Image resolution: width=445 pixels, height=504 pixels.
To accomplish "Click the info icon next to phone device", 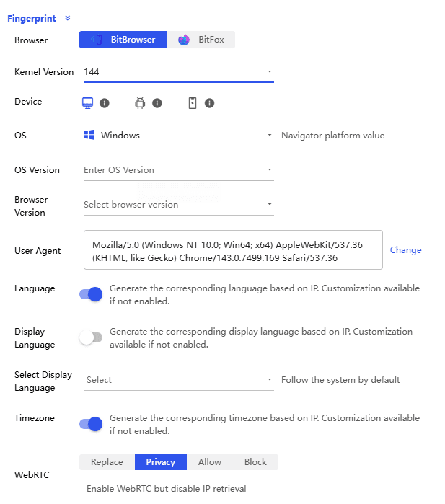I will click(x=209, y=103).
